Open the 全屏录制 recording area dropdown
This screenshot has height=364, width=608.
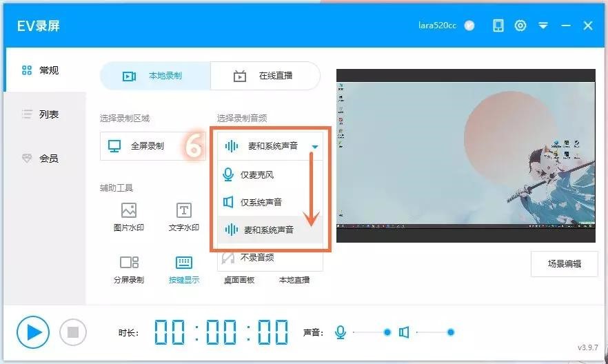(152, 146)
